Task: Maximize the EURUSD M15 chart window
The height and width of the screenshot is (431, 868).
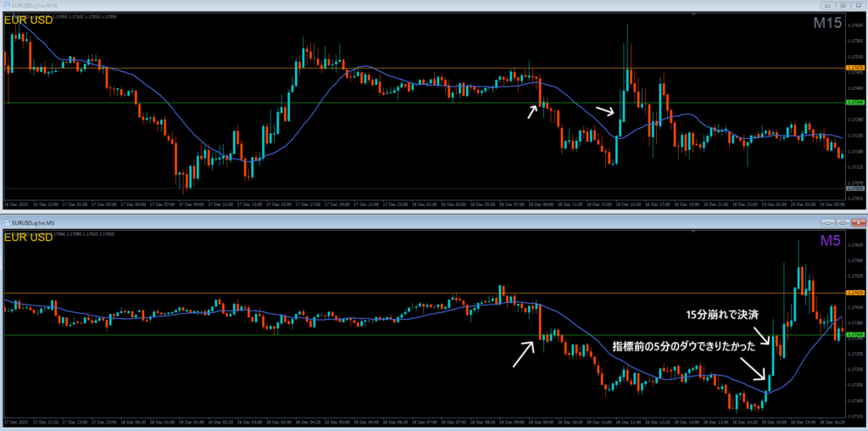Action: click(843, 5)
